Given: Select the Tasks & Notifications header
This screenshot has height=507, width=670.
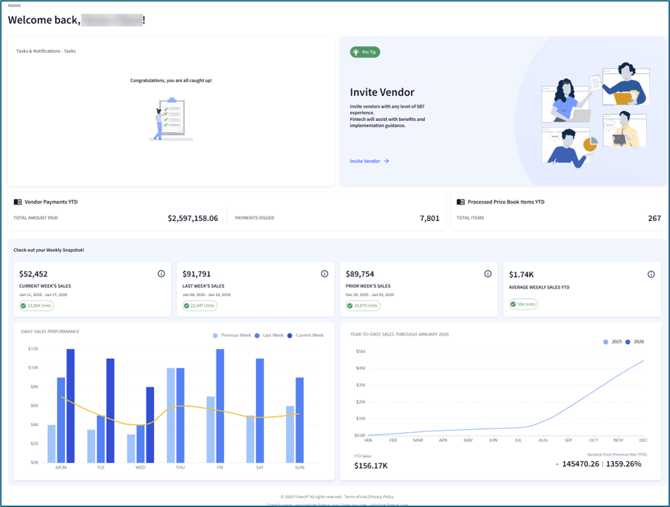Looking at the screenshot, I should [x=46, y=51].
